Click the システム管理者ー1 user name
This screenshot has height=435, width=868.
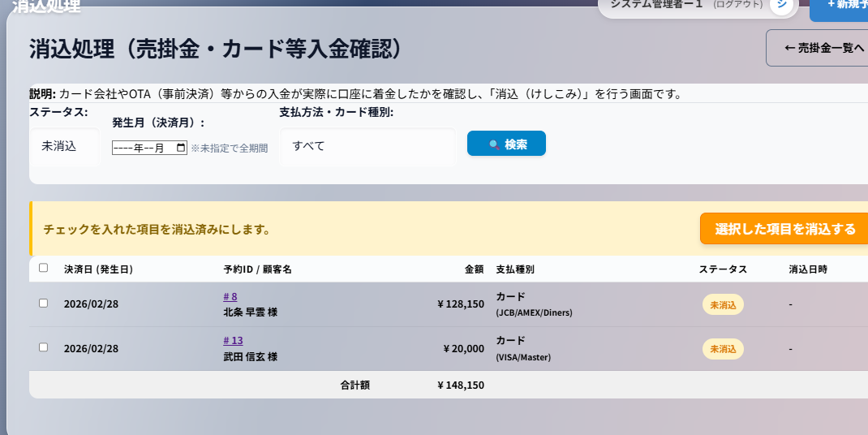[655, 5]
